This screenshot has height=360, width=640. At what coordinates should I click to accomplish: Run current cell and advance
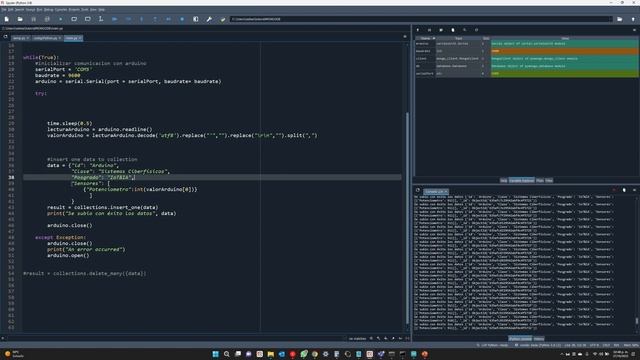pyautogui.click(x=87, y=19)
